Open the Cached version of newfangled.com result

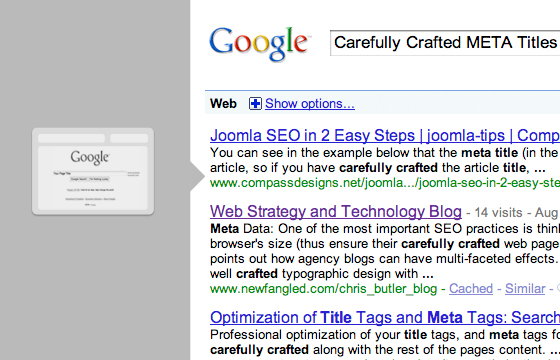471,289
